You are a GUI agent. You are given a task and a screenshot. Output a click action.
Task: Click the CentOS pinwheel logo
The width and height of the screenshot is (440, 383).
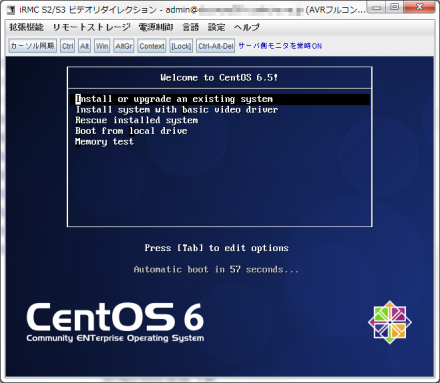click(x=390, y=322)
